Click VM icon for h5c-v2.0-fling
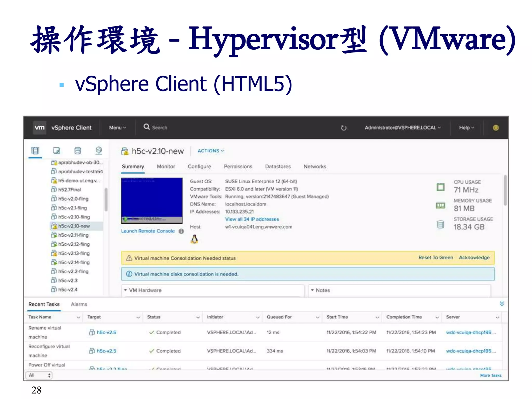The image size is (532, 399). pyautogui.click(x=54, y=199)
